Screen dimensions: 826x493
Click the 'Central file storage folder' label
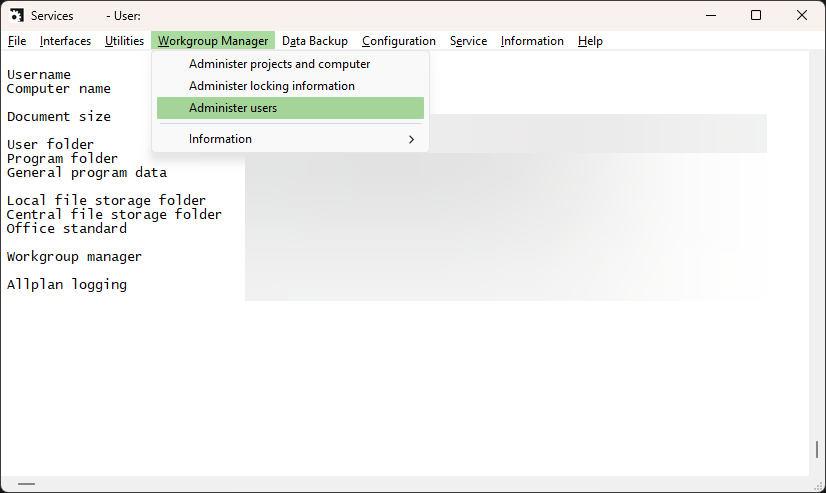114,214
